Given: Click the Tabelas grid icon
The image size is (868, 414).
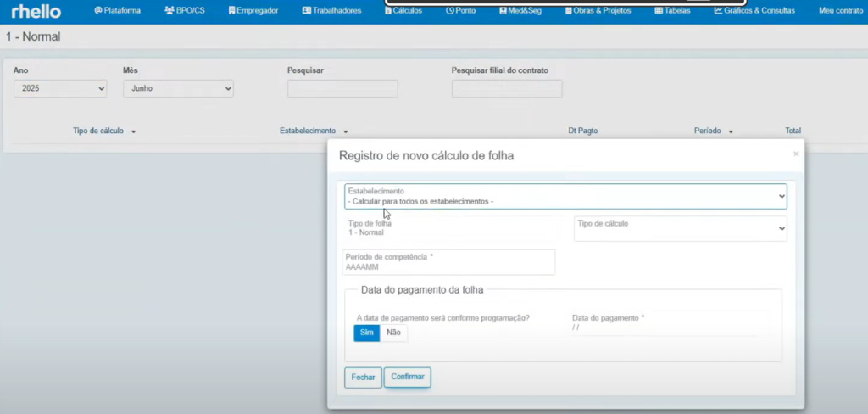Looking at the screenshot, I should coord(659,11).
